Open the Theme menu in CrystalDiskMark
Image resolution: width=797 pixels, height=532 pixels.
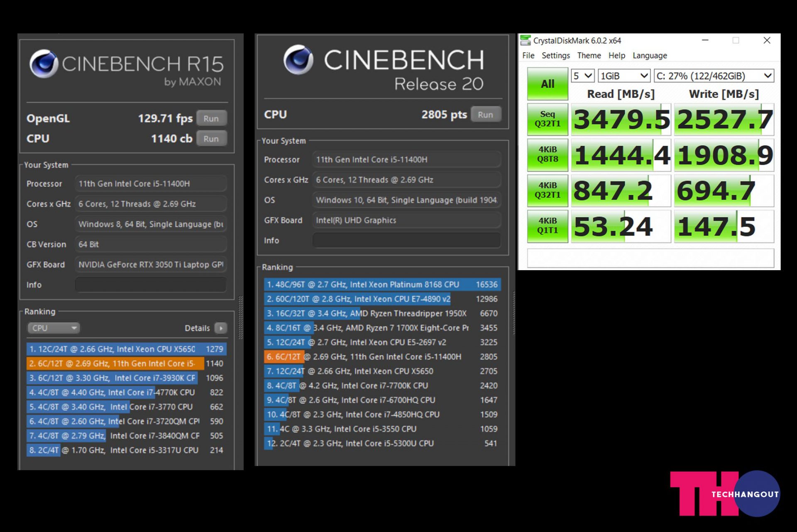[x=589, y=56]
